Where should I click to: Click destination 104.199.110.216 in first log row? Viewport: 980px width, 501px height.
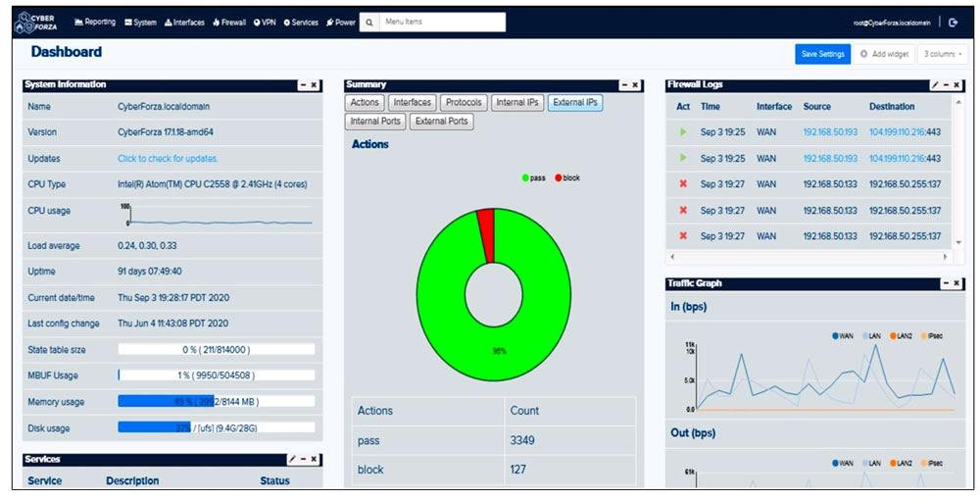pos(897,132)
